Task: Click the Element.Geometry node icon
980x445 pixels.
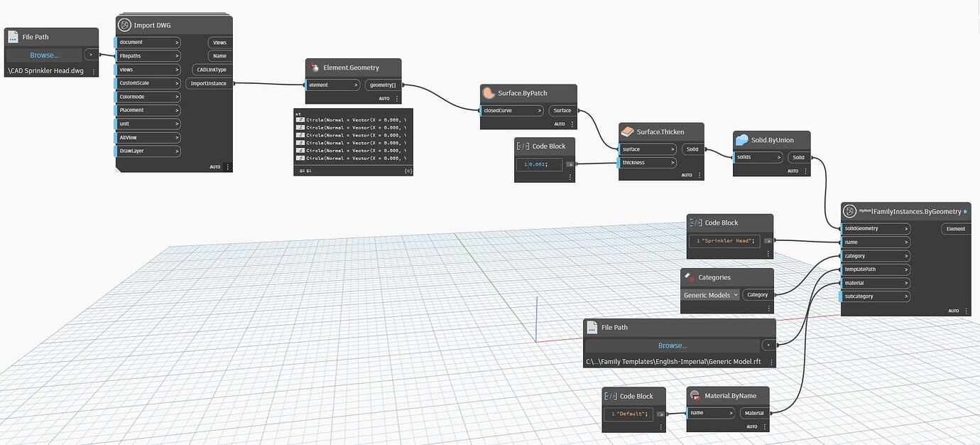Action: tap(313, 68)
